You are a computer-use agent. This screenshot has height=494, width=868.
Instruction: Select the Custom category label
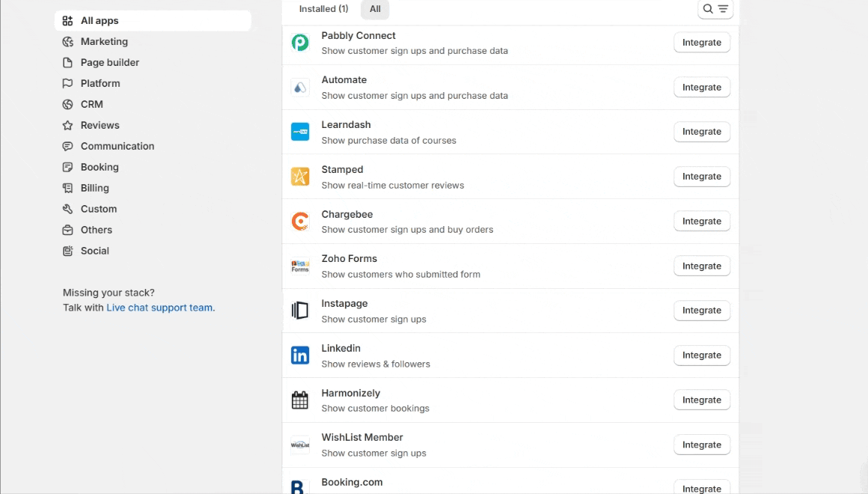(x=99, y=209)
